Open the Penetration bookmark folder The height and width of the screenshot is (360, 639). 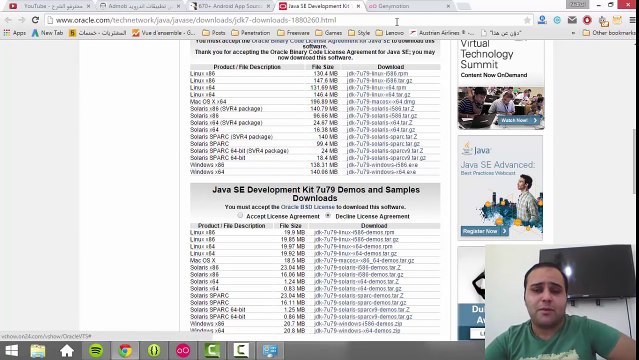(251, 33)
